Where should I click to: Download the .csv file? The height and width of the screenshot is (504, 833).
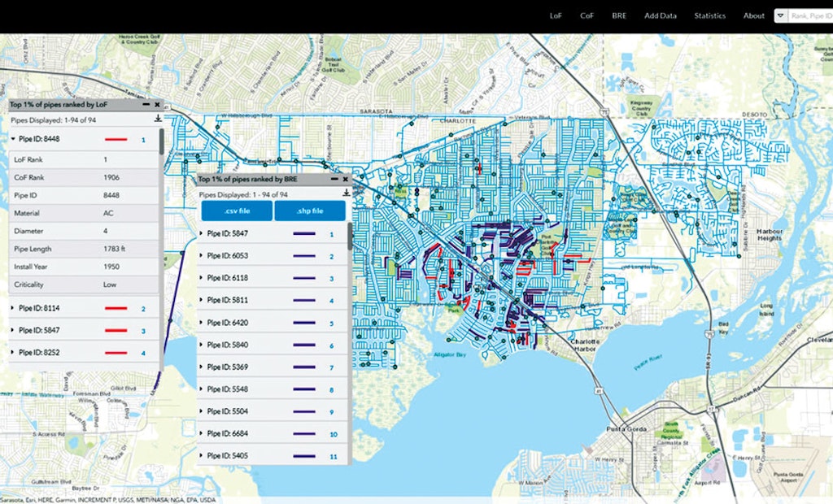click(237, 211)
